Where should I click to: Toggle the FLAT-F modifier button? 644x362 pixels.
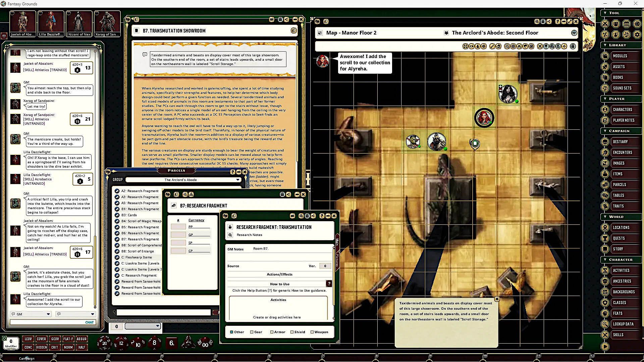point(68,339)
